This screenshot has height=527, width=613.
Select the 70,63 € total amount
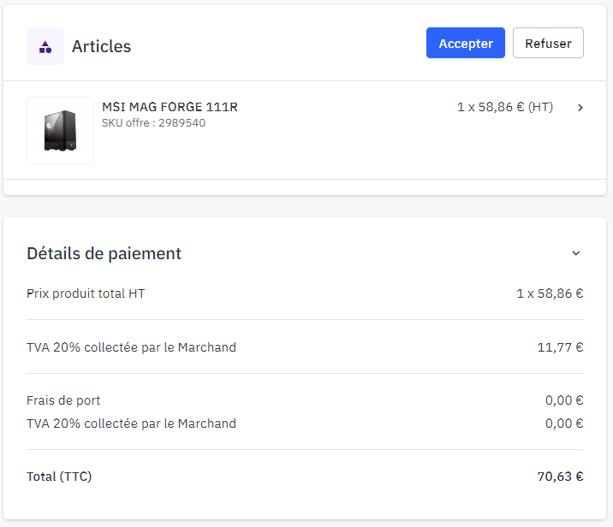coord(560,476)
